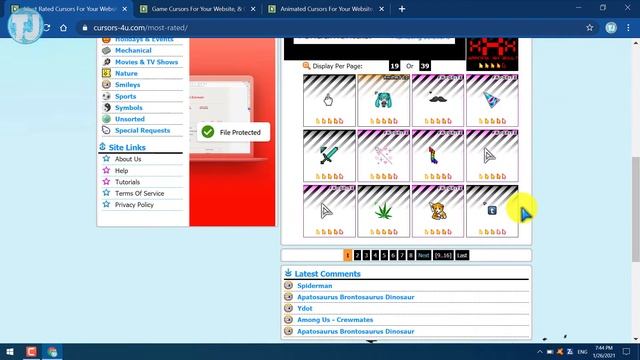The height and width of the screenshot is (360, 640).
Task: Go to page 3 of results
Action: 366,256
